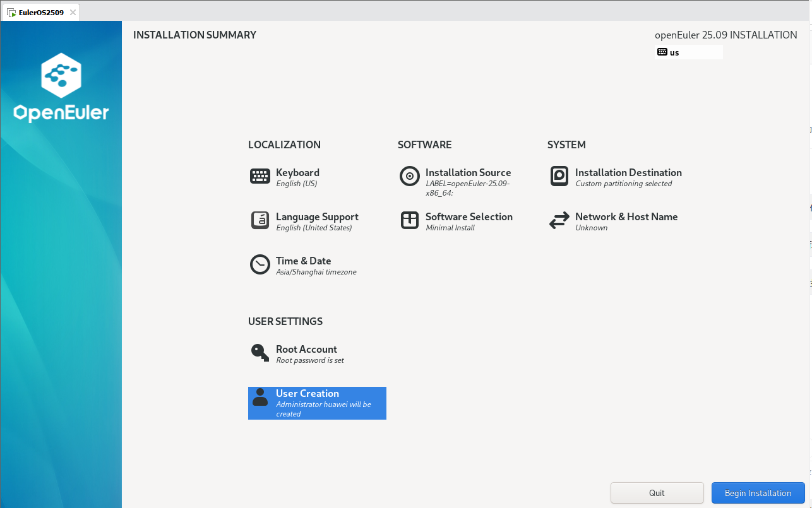Click the INSTALLATION SUMMARY heading

[194, 35]
